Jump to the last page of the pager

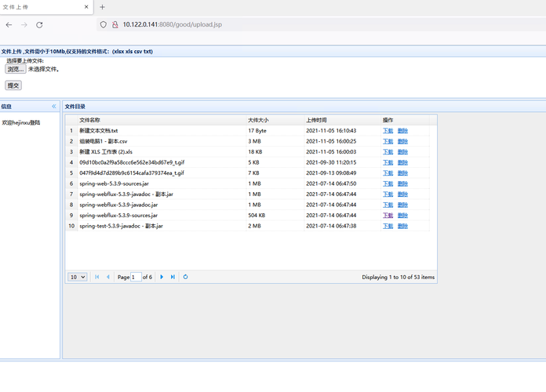[x=173, y=277]
